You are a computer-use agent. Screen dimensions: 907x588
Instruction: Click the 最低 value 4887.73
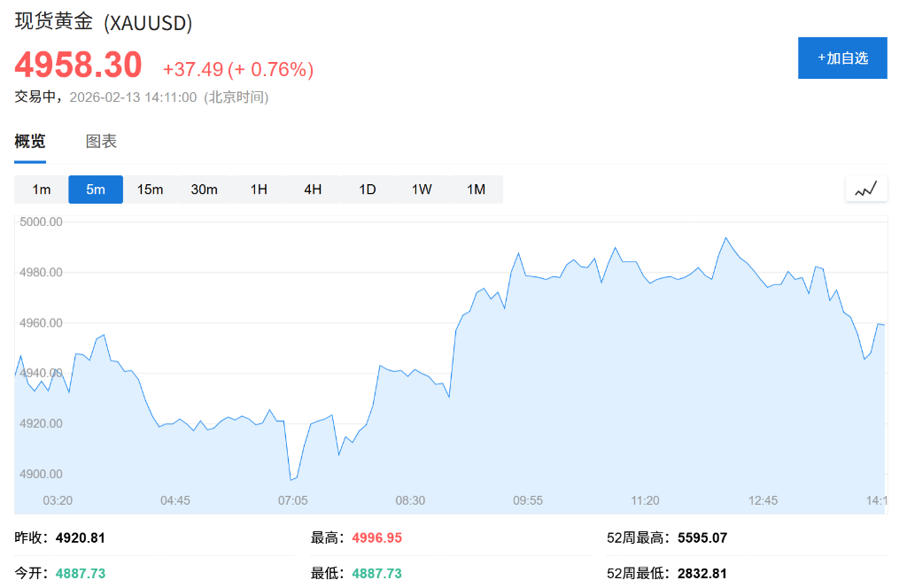tap(376, 573)
